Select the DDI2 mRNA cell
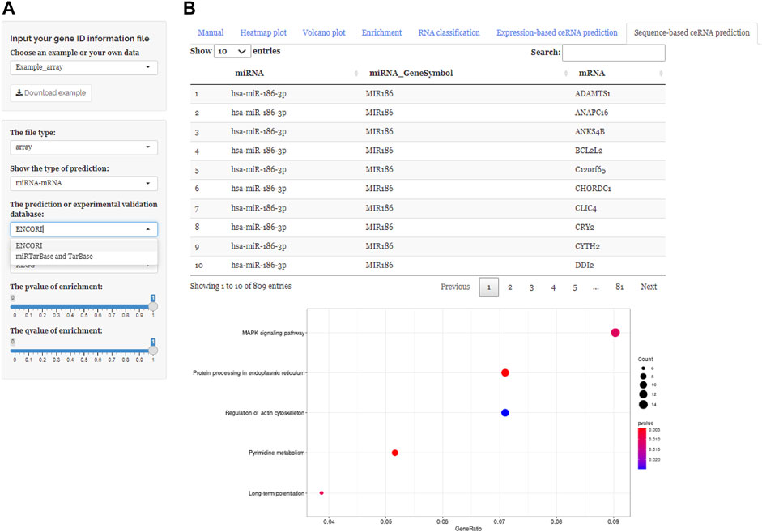 click(585, 266)
